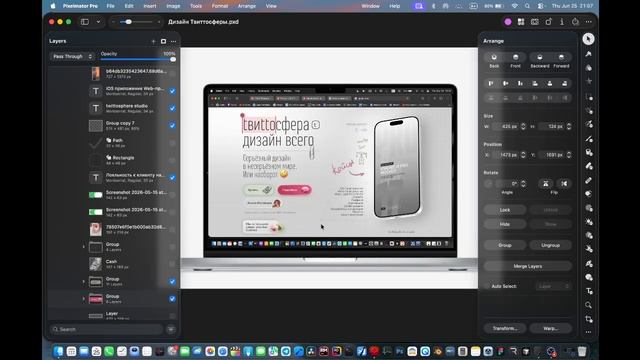Click the height value stepper
This screenshot has height=360, width=640.
click(569, 127)
